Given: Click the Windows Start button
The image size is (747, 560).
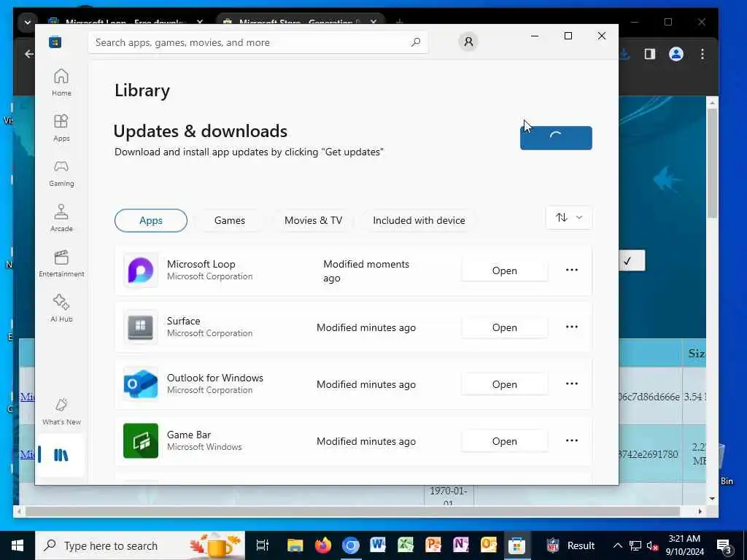Looking at the screenshot, I should tap(18, 545).
